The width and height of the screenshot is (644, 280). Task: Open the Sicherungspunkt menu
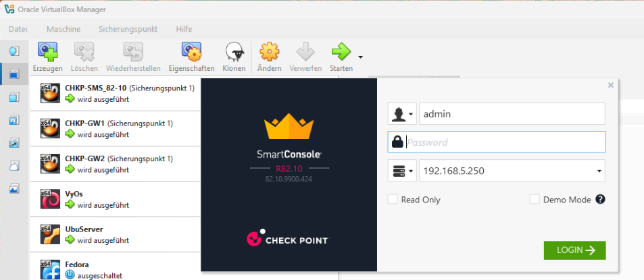[128, 29]
